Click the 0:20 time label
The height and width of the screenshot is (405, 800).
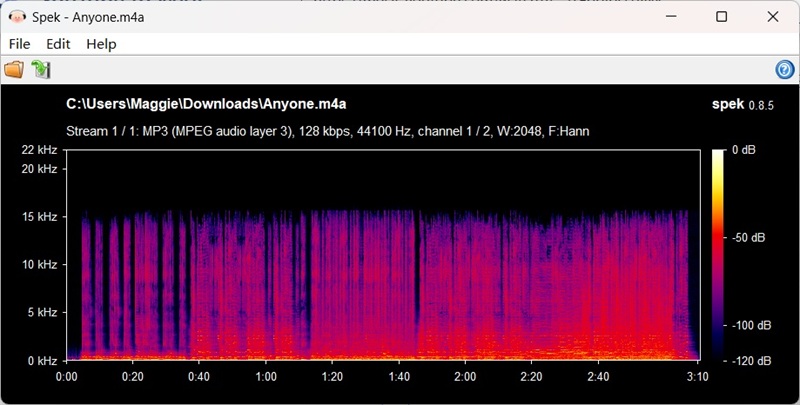133,377
